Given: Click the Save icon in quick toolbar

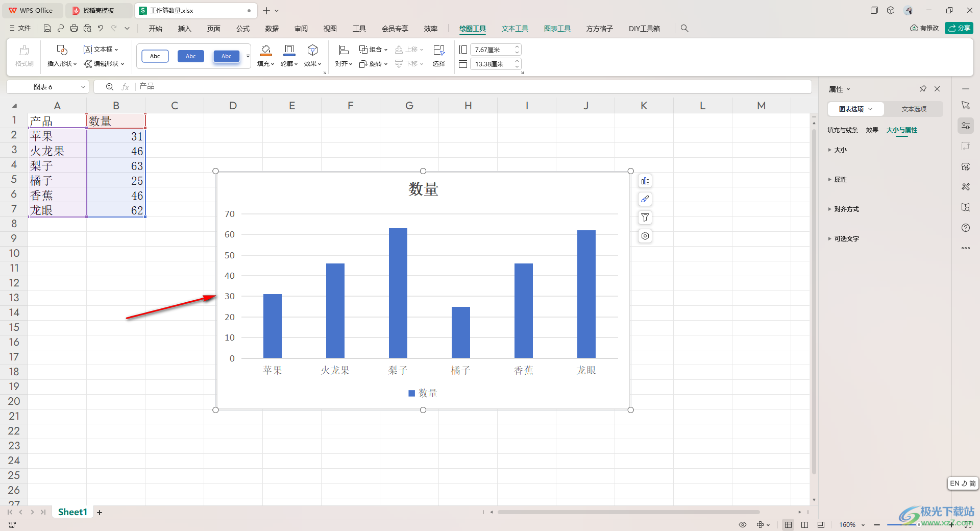Looking at the screenshot, I should tap(47, 29).
